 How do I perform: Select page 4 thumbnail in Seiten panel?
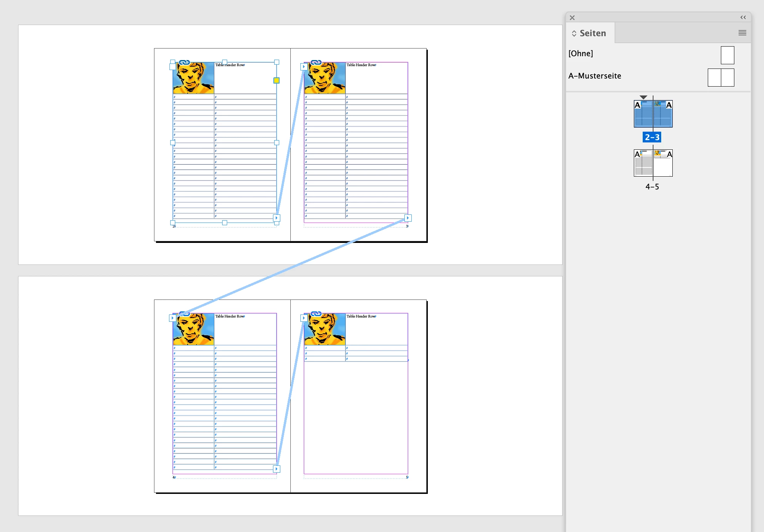pos(643,163)
